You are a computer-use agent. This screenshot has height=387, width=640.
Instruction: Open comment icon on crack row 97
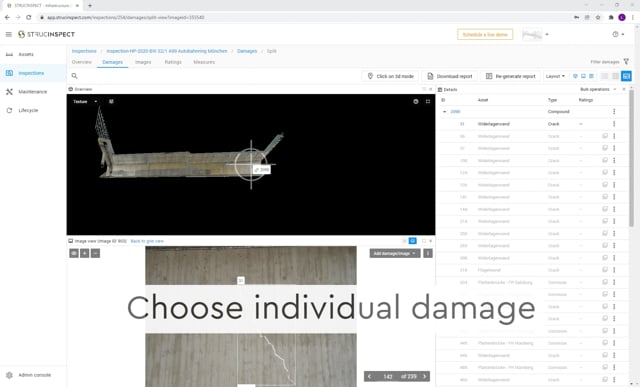point(605,148)
